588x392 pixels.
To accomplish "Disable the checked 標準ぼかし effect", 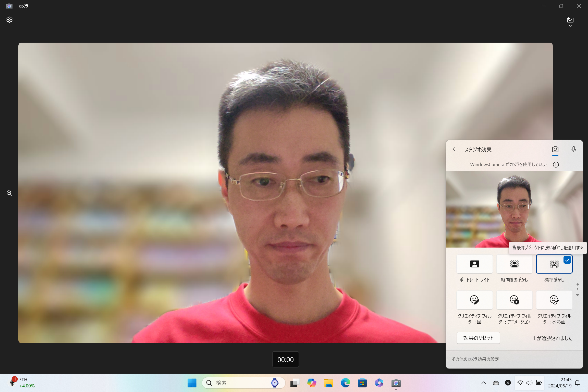I will point(554,264).
